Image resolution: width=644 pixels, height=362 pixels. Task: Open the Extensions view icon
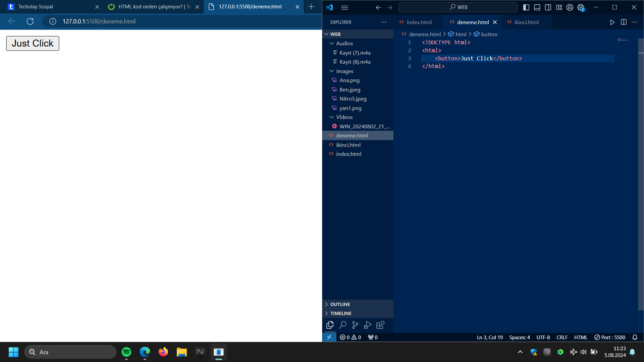pos(380,325)
